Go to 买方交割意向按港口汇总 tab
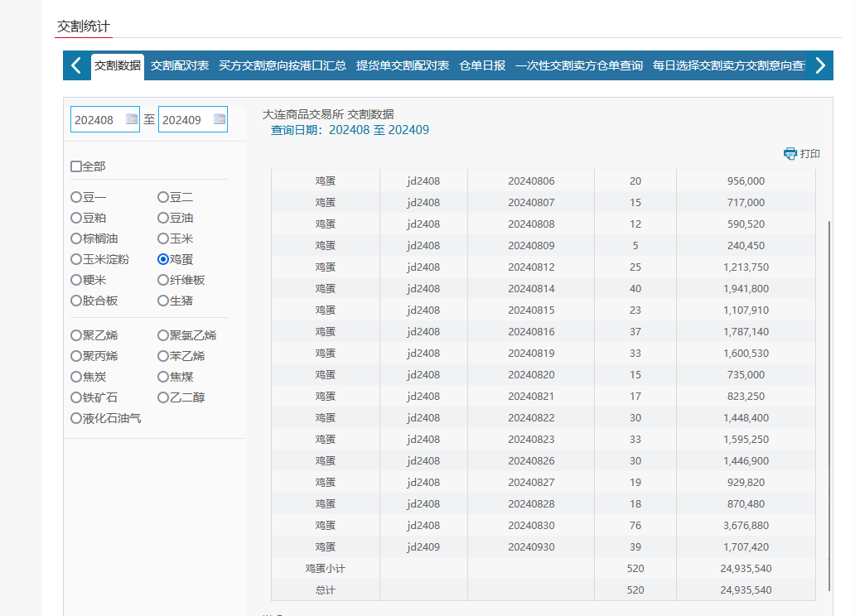 283,65
